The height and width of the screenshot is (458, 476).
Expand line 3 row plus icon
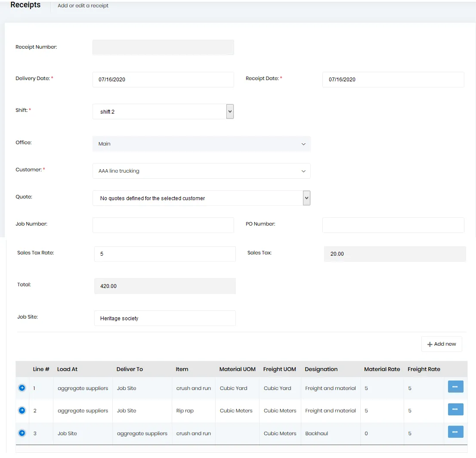[22, 433]
